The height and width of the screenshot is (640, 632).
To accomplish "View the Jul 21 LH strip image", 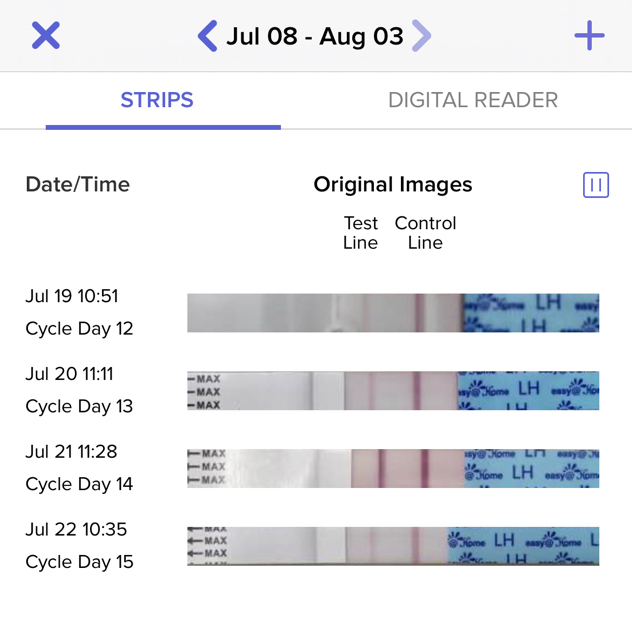I will click(x=393, y=468).
